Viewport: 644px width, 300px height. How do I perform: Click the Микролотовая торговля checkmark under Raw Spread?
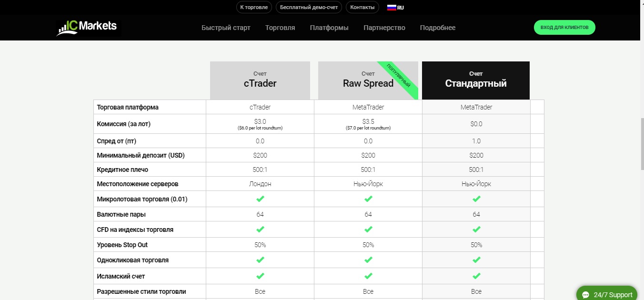(x=368, y=199)
